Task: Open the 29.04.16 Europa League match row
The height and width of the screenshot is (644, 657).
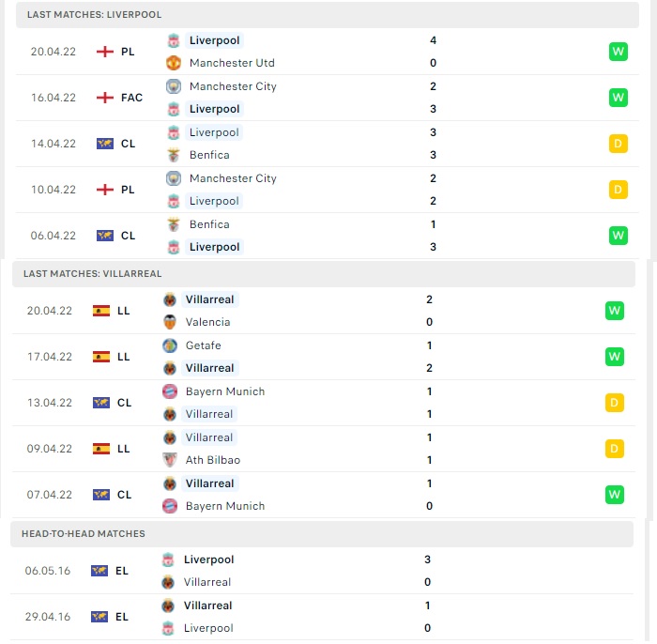Action: [x=322, y=617]
